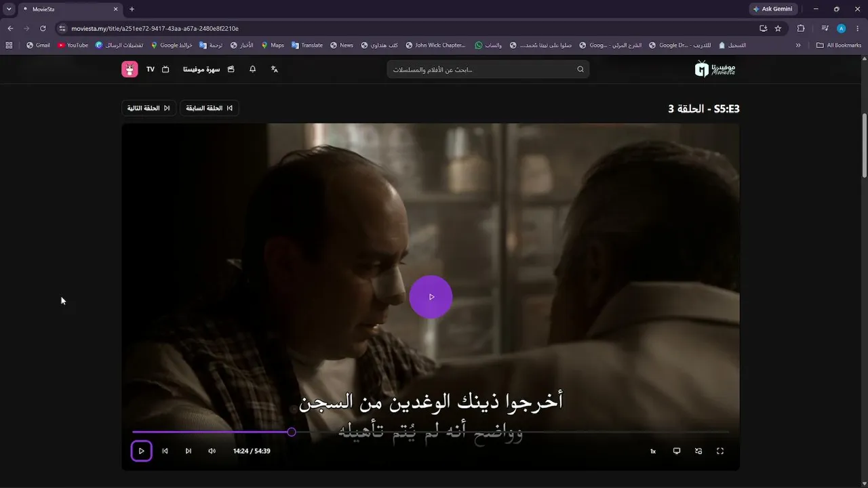Select the MovieSta browser tab
868x488 pixels.
[70, 9]
